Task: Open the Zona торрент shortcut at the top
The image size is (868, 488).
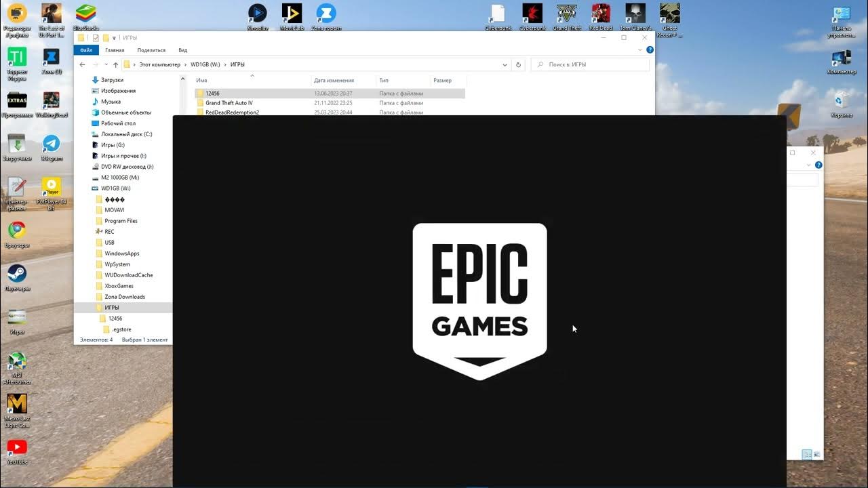Action: [326, 16]
